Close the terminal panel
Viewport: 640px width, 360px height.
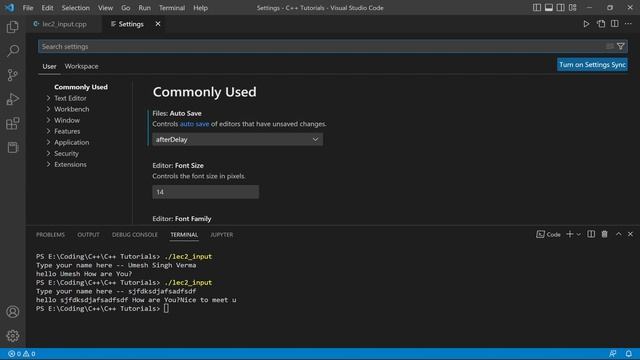630,234
